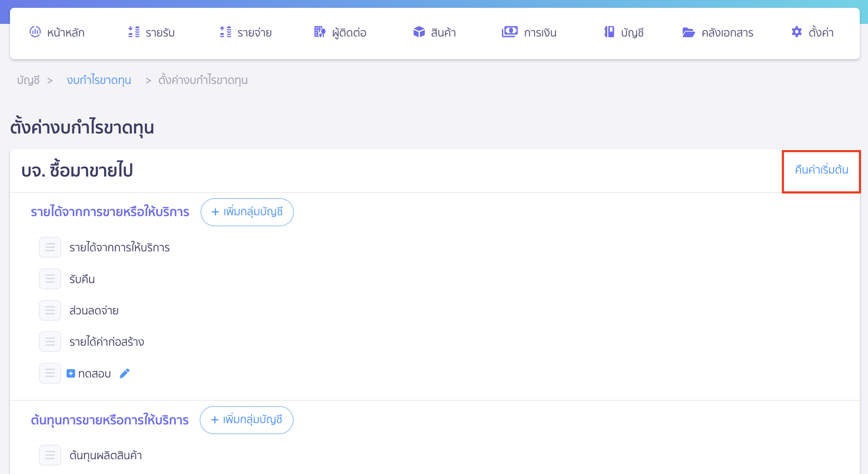This screenshot has height=474, width=868.
Task: Add account group under รายได้จากการขายหรือให้บริการ
Action: pyautogui.click(x=247, y=212)
